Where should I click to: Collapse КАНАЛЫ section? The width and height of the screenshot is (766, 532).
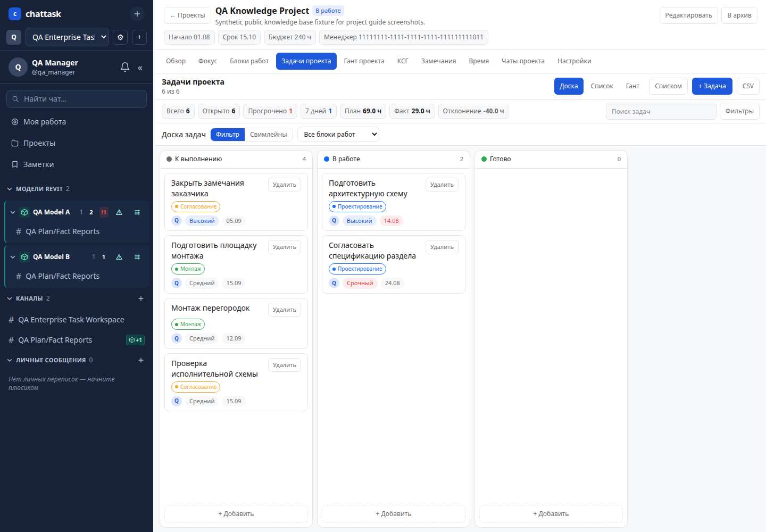[10, 298]
